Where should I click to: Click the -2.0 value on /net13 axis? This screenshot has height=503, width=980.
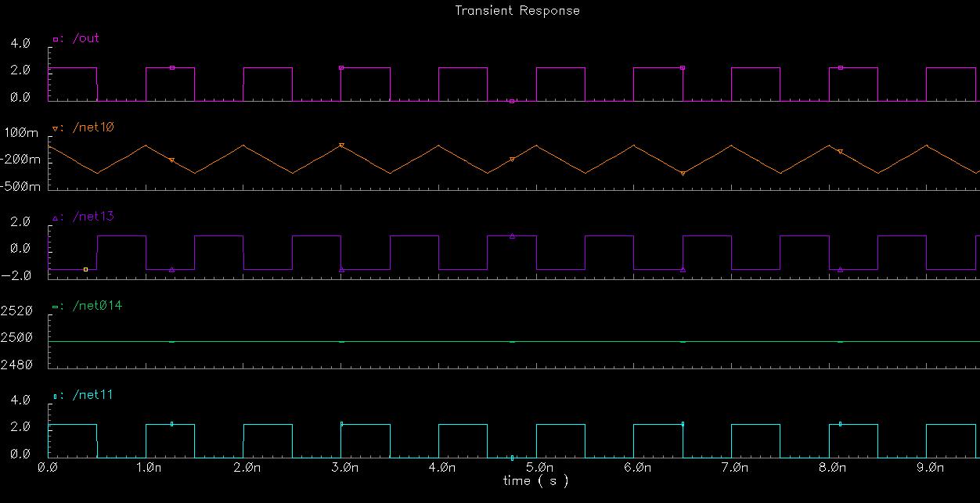pos(17,276)
